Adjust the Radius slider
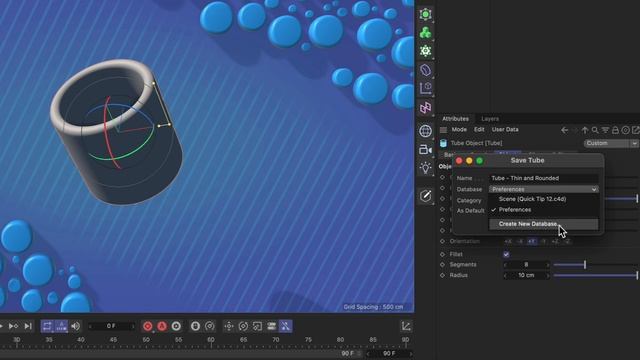Image resolution: width=640 pixels, height=360 pixels. [x=595, y=276]
